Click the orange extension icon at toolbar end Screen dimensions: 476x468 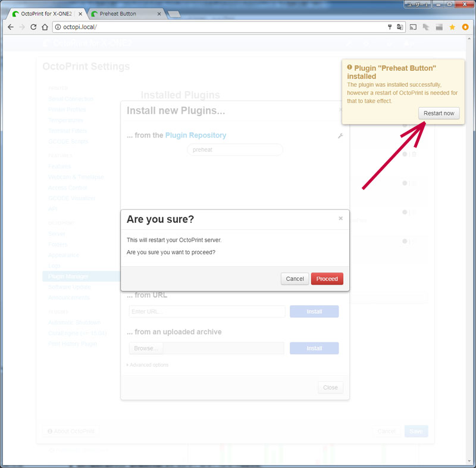pyautogui.click(x=465, y=27)
